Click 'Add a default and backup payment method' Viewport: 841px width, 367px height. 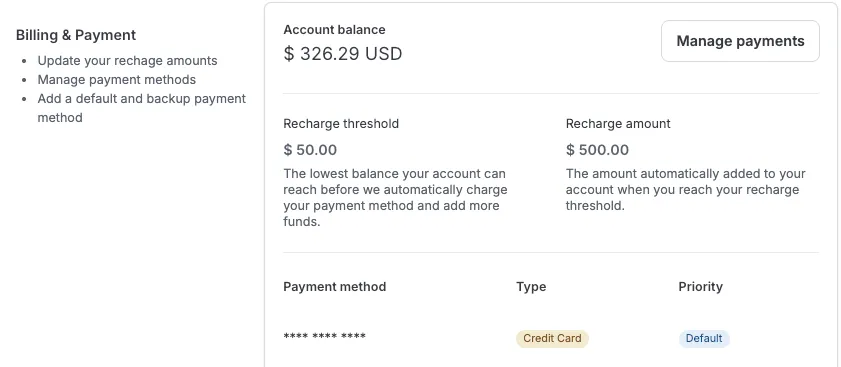[142, 108]
